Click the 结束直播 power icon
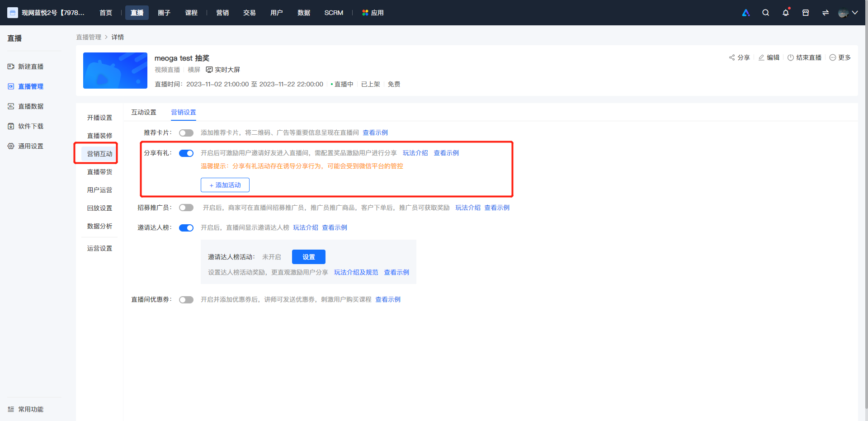 (791, 57)
